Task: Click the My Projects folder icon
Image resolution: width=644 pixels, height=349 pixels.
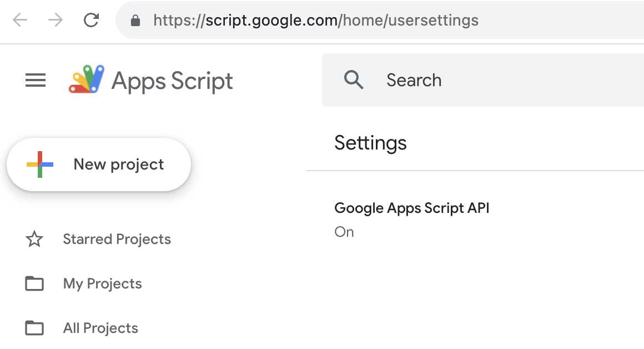Action: coord(34,283)
